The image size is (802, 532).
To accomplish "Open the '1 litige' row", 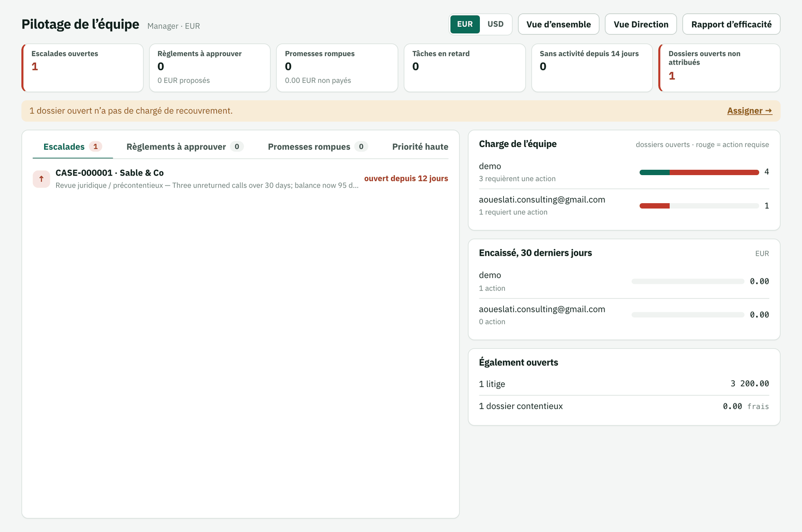I will [x=624, y=384].
